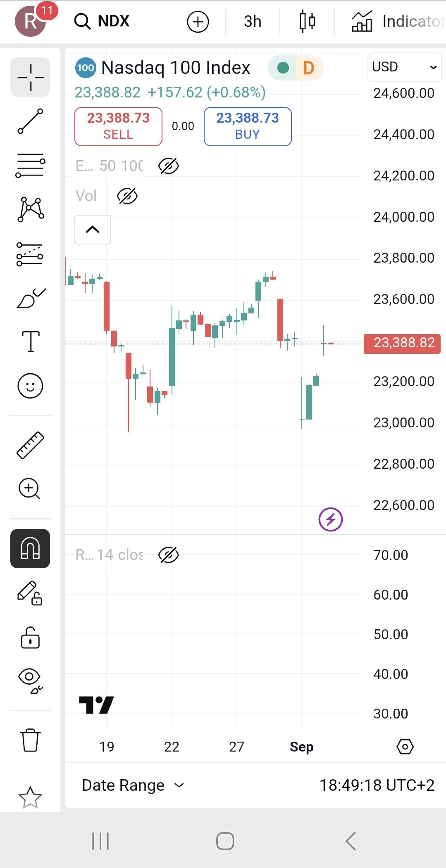Viewport: 446px width, 868px height.
Task: Show the hidden Vol indicator
Action: (127, 196)
